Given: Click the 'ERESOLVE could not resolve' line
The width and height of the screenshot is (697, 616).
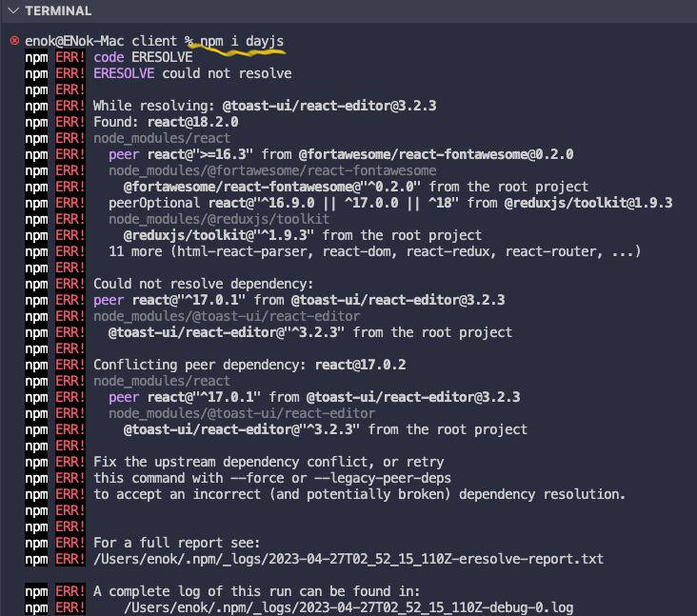Looking at the screenshot, I should 192,73.
